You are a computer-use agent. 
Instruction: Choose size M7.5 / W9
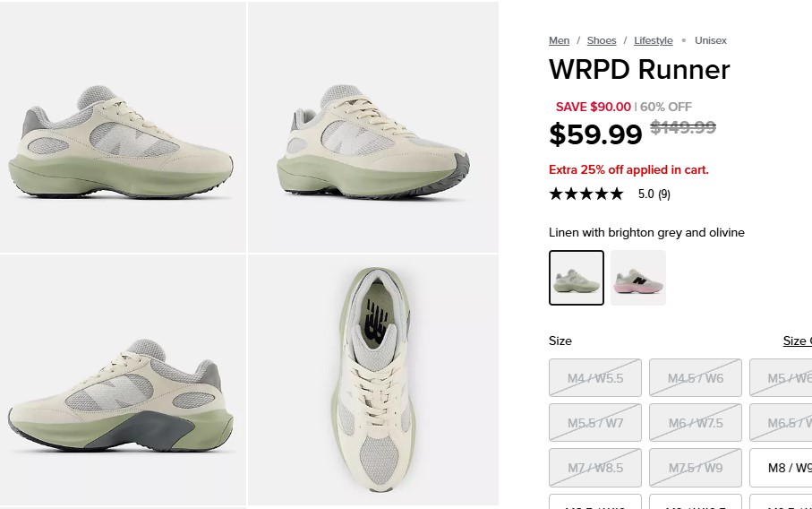(x=696, y=468)
